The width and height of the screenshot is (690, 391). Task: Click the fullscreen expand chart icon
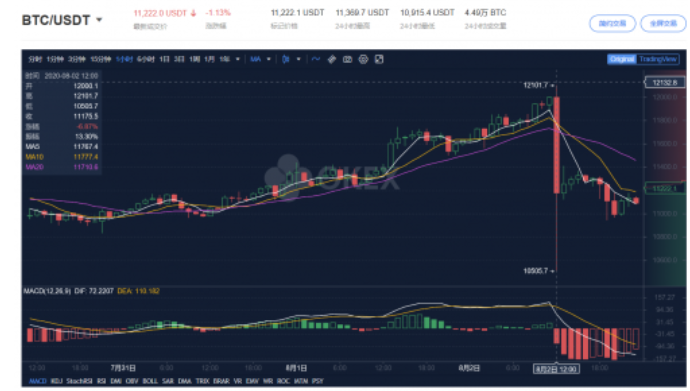(379, 59)
